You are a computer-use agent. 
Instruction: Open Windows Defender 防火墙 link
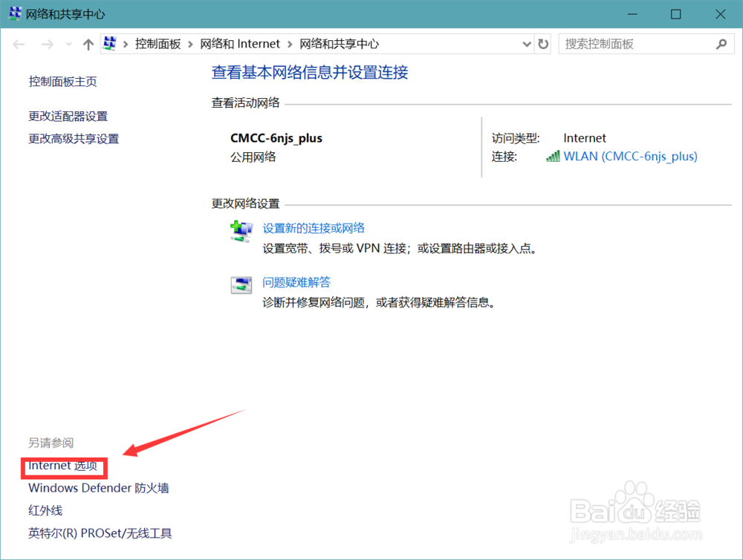tap(99, 488)
